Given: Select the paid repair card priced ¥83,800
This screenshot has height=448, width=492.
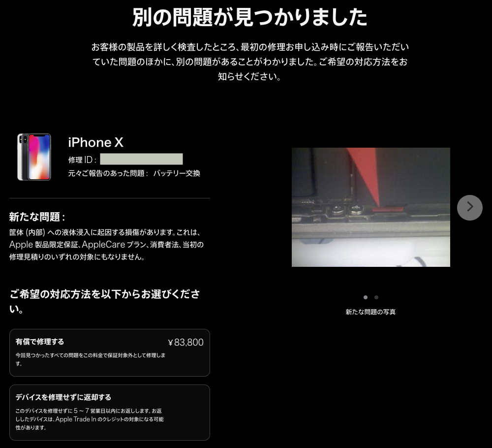Looking at the screenshot, I should [x=109, y=352].
